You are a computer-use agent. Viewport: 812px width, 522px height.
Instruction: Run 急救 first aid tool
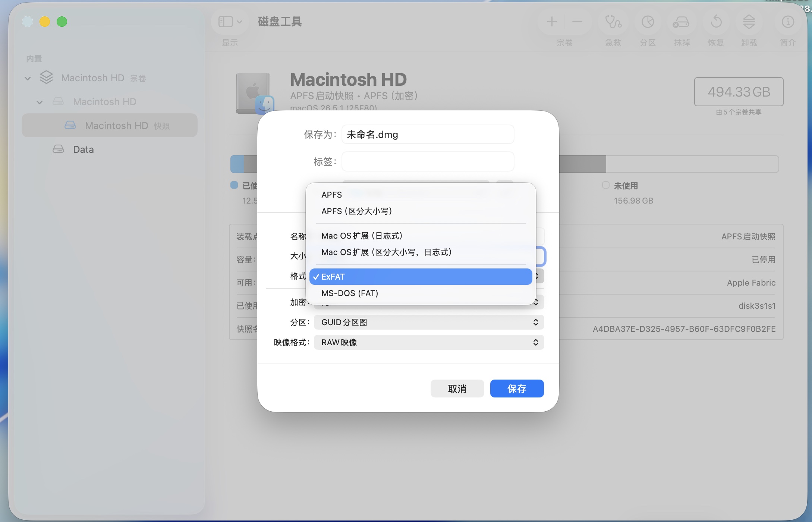(613, 22)
